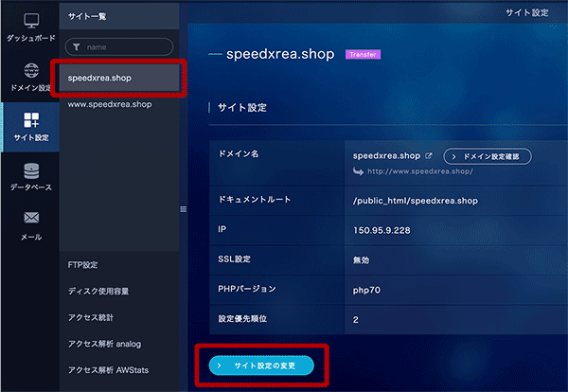
Task: Click the chevron in the domain check button
Action: tap(453, 156)
